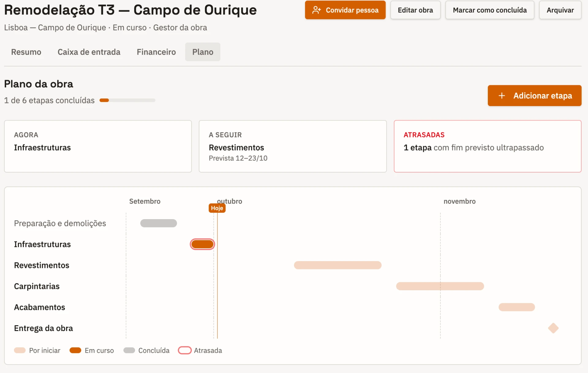Open the A SEGUIR Revestimentos card
This screenshot has width=588, height=373.
tap(293, 146)
